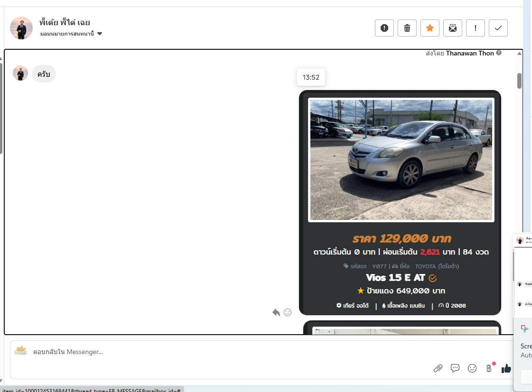Click the red-plate price 649,000 text

click(406, 291)
